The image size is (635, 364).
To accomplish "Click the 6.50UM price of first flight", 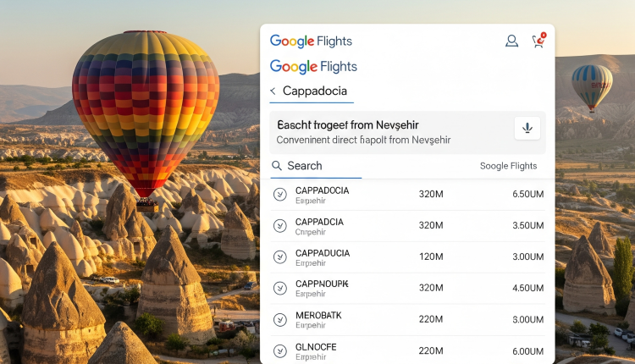I will [527, 195].
